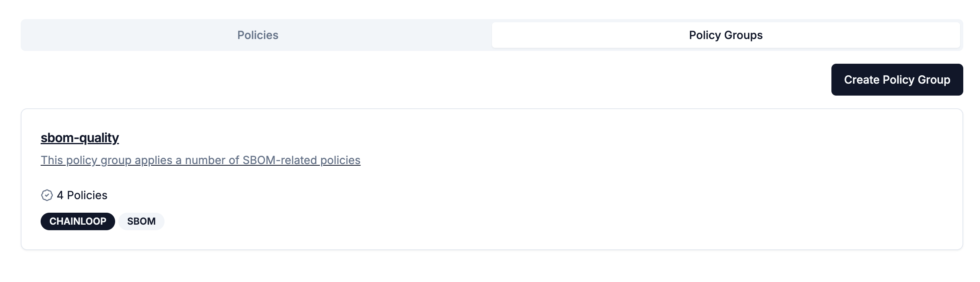This screenshot has height=282, width=980.
Task: Open the sbom-quality group title heading
Action: tap(80, 138)
